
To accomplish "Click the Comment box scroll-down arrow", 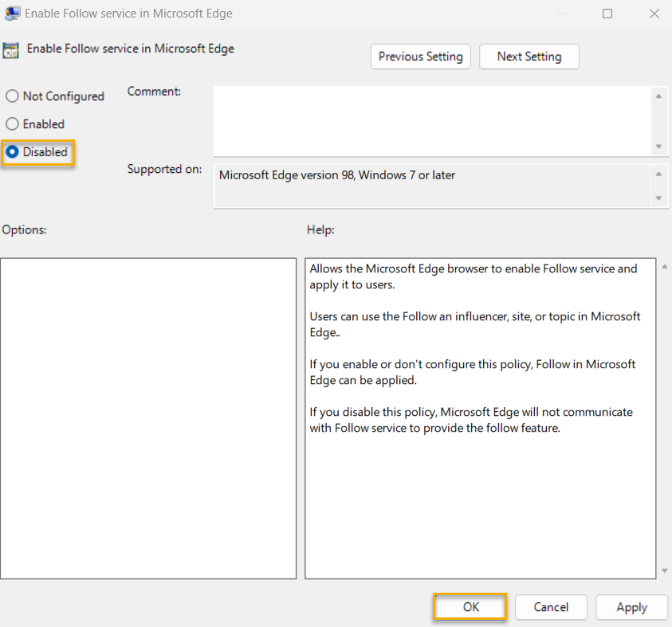I will point(659,144).
